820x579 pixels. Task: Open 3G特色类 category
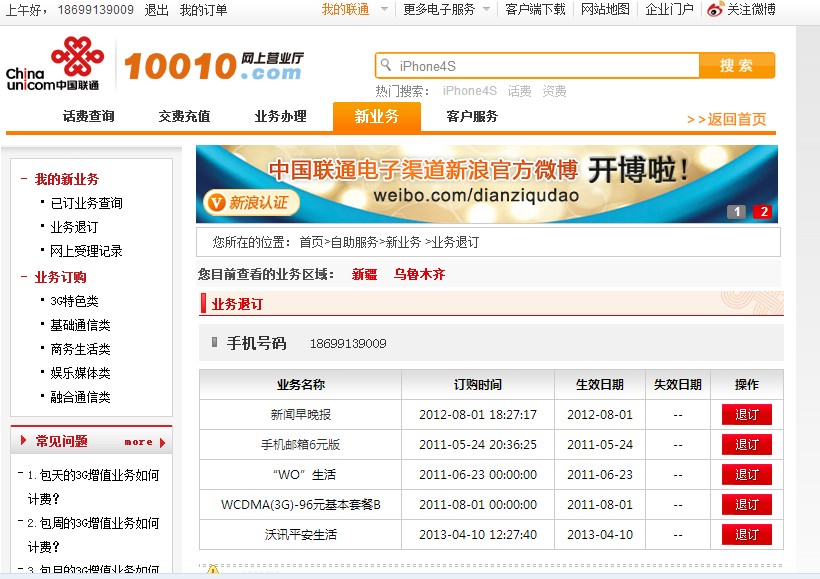(74, 301)
